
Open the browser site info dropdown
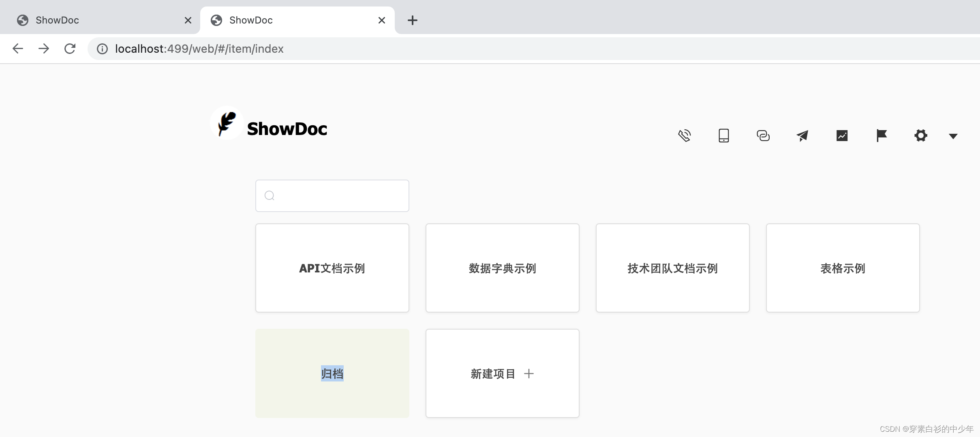tap(102, 49)
